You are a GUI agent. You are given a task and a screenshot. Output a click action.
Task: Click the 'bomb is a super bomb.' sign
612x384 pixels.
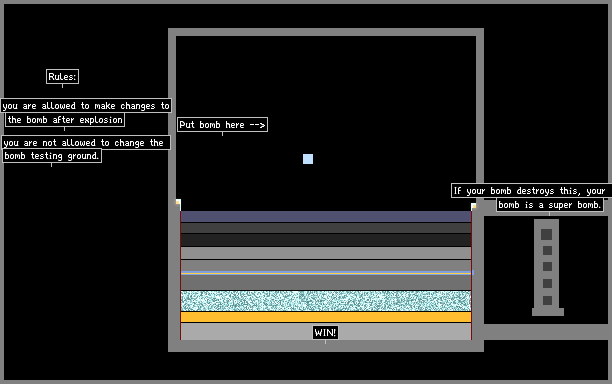[550, 205]
